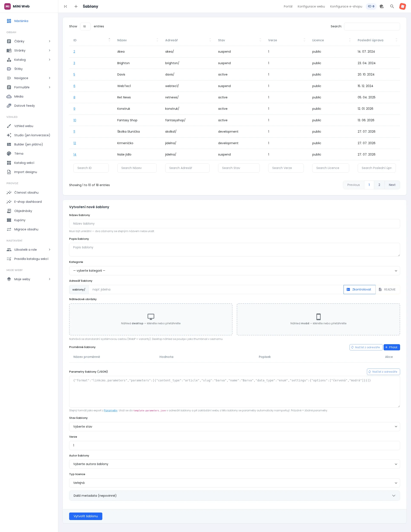Open Kupóny in the sidebar
The image size is (411, 532).
(x=29, y=220)
